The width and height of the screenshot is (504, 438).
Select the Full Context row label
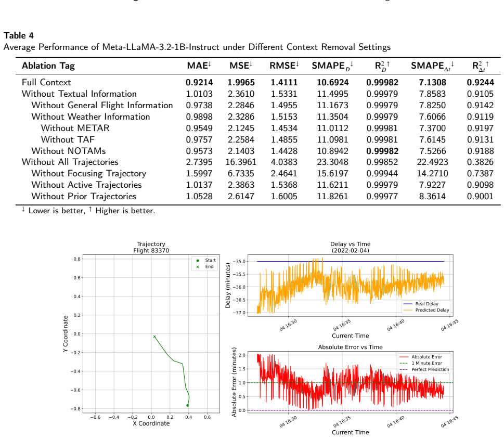(x=46, y=82)
